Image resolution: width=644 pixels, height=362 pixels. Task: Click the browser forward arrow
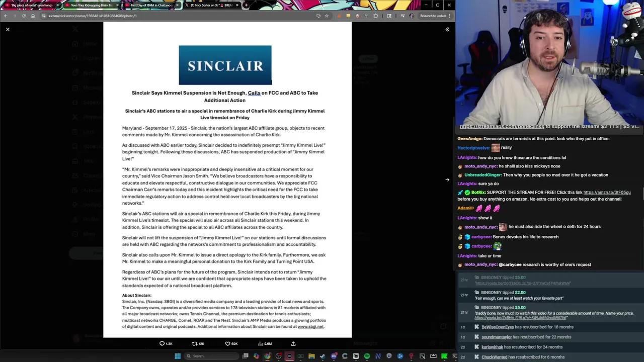pos(15,16)
